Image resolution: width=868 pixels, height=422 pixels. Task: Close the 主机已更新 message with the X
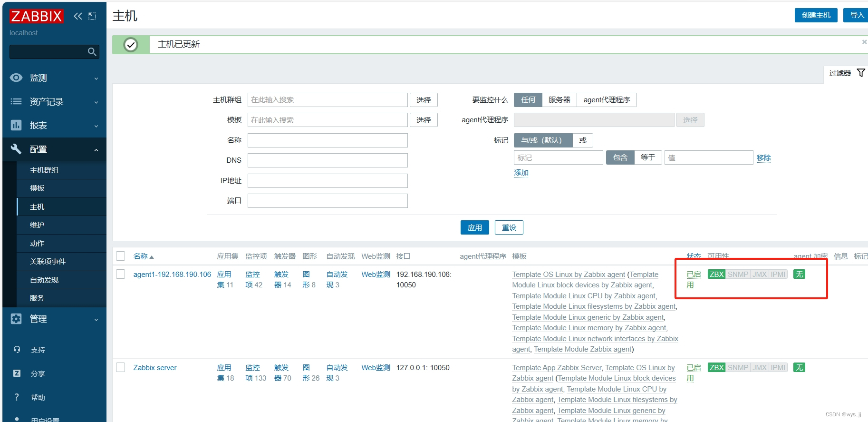(864, 42)
